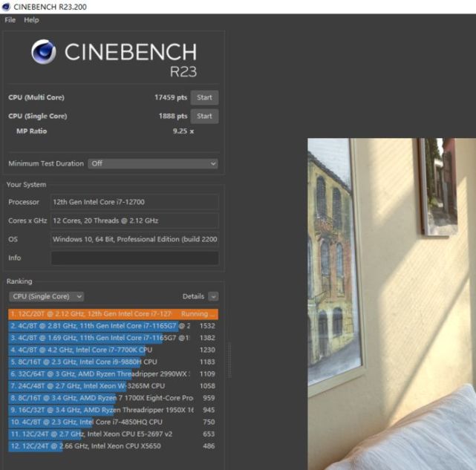Image resolution: width=476 pixels, height=470 pixels.
Task: Select ranking row 3, i7-1165G7 at 1.69 GHz
Action: click(x=113, y=338)
